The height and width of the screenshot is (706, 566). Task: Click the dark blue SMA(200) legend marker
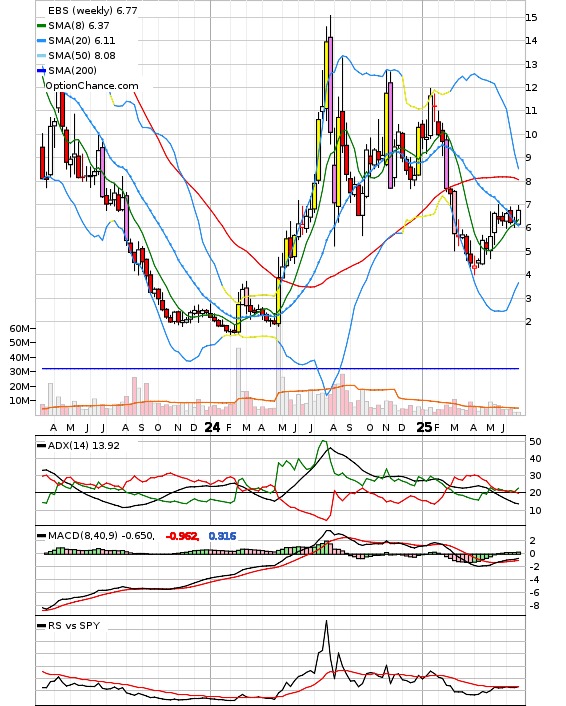[x=41, y=70]
